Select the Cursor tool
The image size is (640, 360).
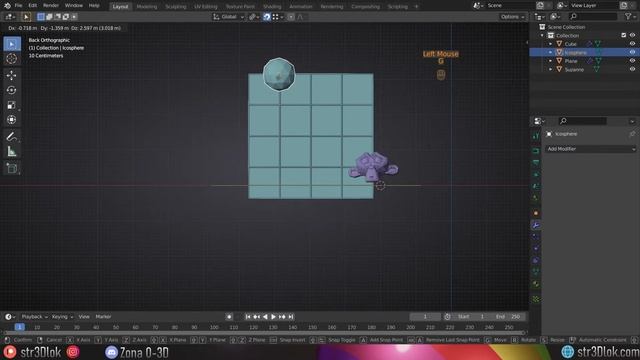[12, 58]
